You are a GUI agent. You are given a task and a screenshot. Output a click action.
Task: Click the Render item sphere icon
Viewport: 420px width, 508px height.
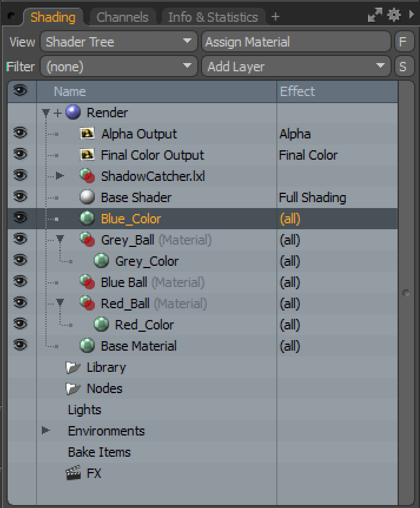click(x=73, y=113)
